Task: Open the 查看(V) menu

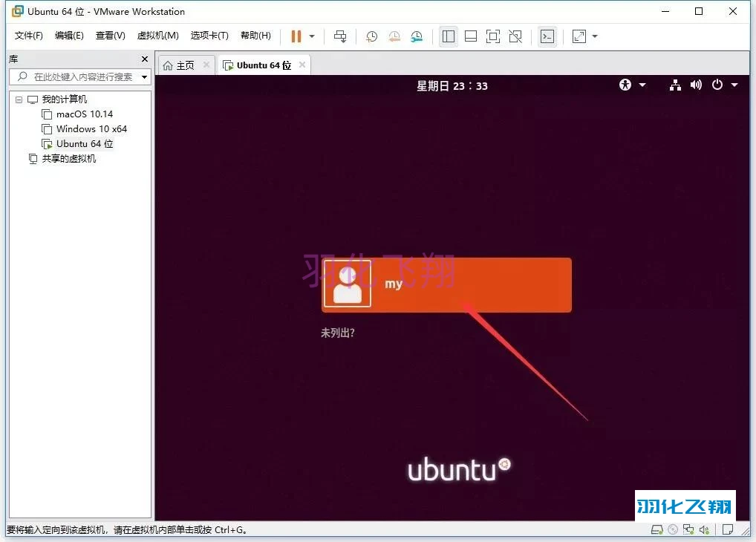Action: [x=111, y=36]
